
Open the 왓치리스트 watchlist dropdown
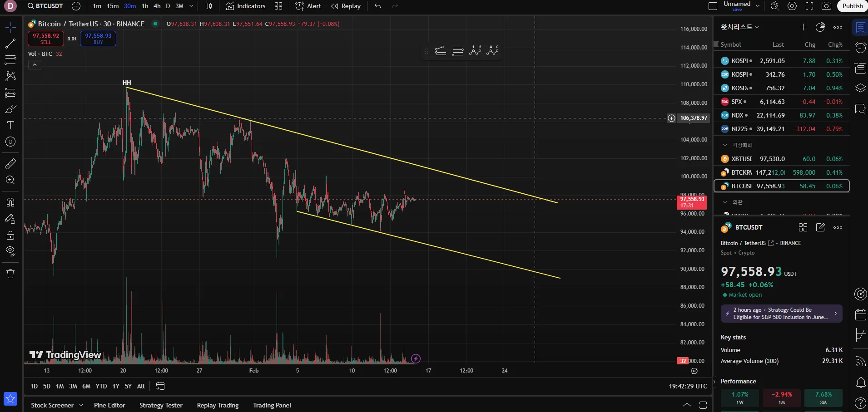pos(740,27)
